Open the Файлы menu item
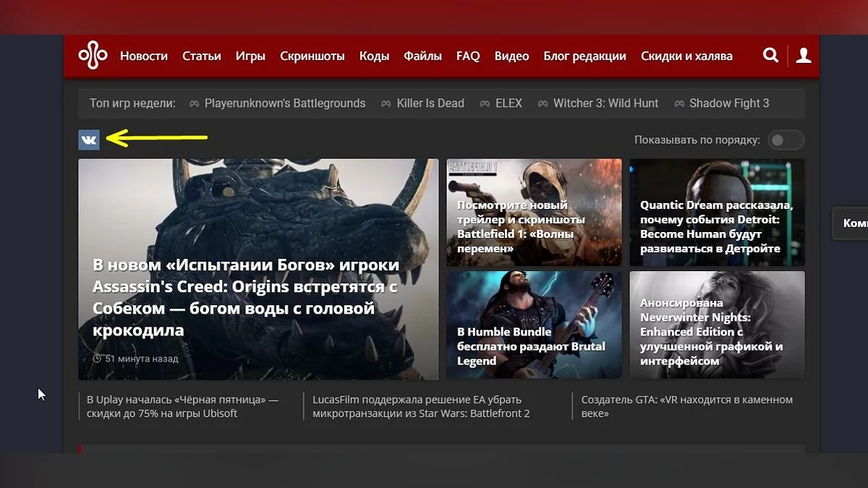Screen dimensions: 868x488 (422, 56)
